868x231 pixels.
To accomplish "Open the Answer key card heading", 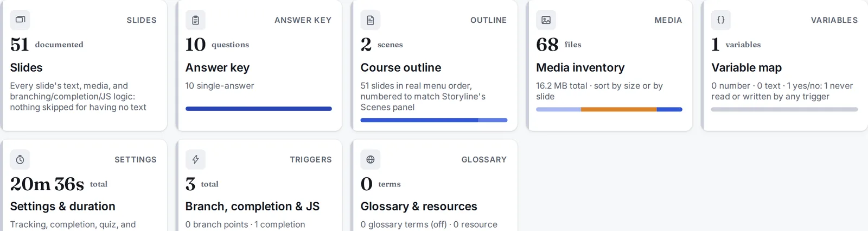I will pyautogui.click(x=218, y=68).
